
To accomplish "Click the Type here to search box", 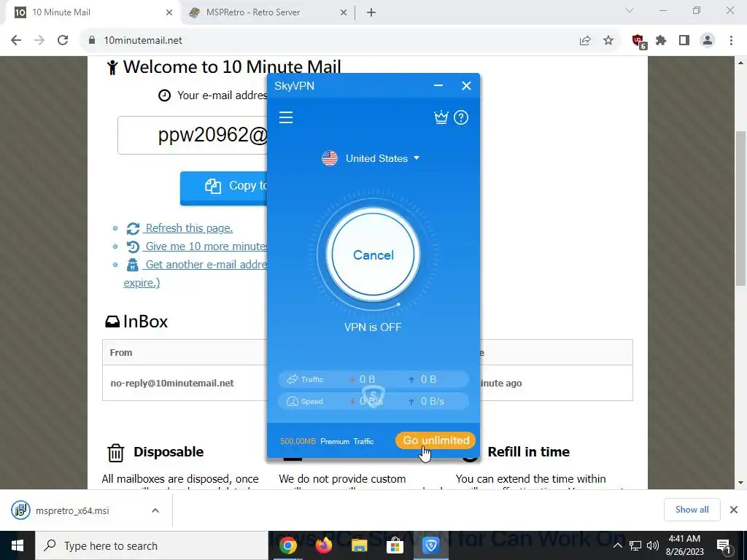I will (152, 545).
